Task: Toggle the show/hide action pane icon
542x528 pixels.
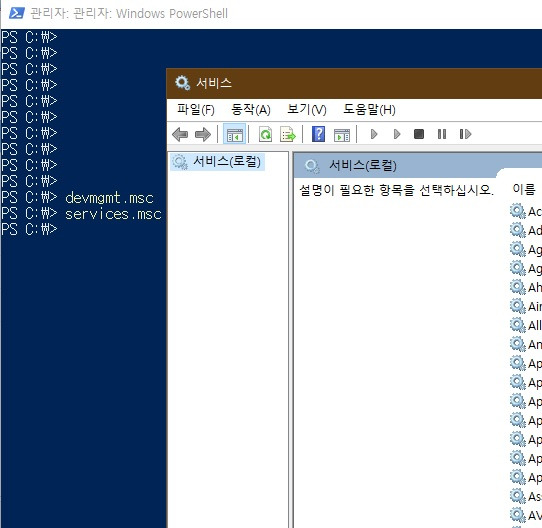Action: 342,135
